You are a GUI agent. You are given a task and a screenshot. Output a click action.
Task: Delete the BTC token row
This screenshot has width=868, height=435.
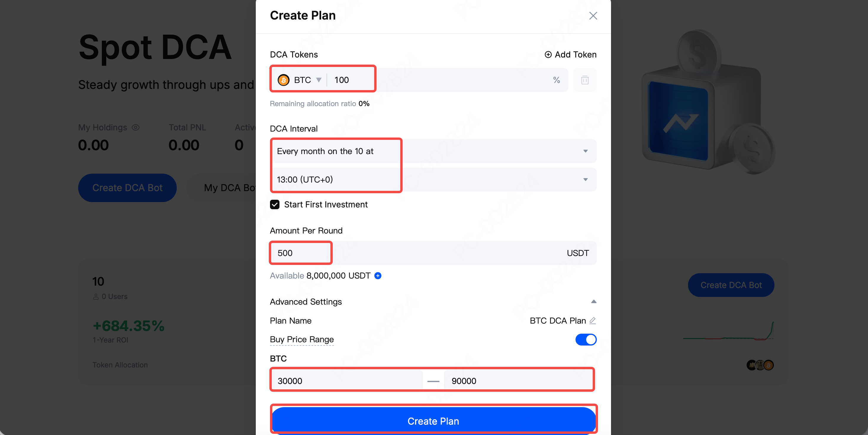[585, 80]
